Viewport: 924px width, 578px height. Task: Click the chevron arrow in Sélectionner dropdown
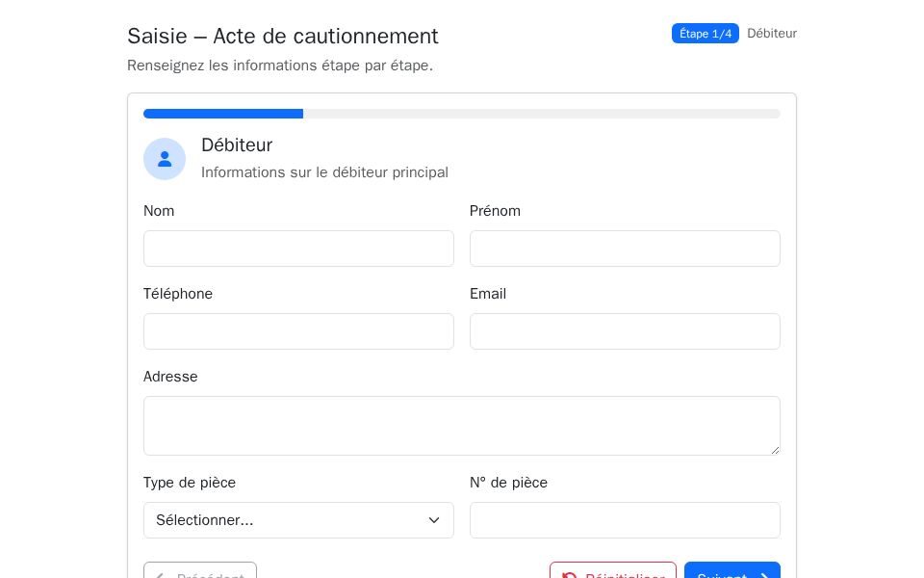[434, 520]
